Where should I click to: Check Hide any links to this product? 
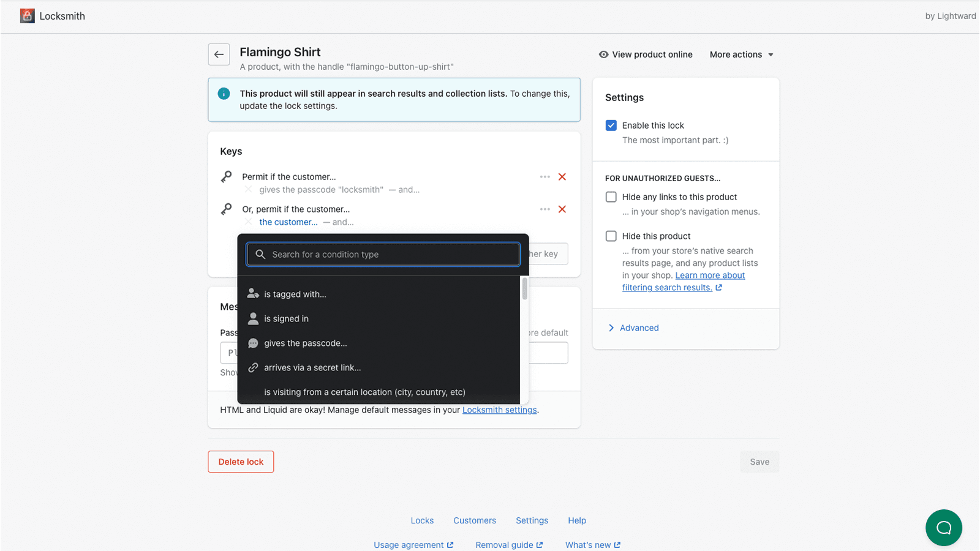point(611,197)
